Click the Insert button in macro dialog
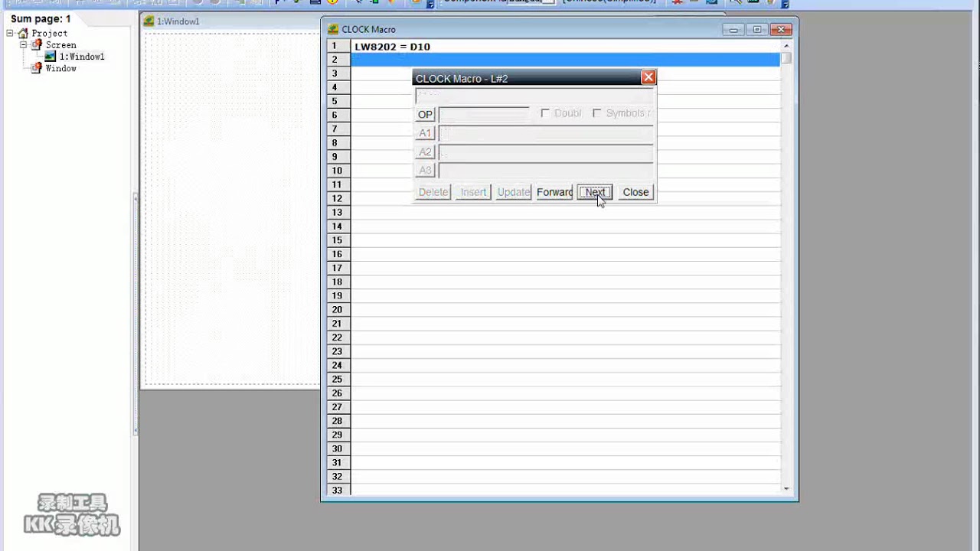This screenshot has width=980, height=551. [x=473, y=192]
